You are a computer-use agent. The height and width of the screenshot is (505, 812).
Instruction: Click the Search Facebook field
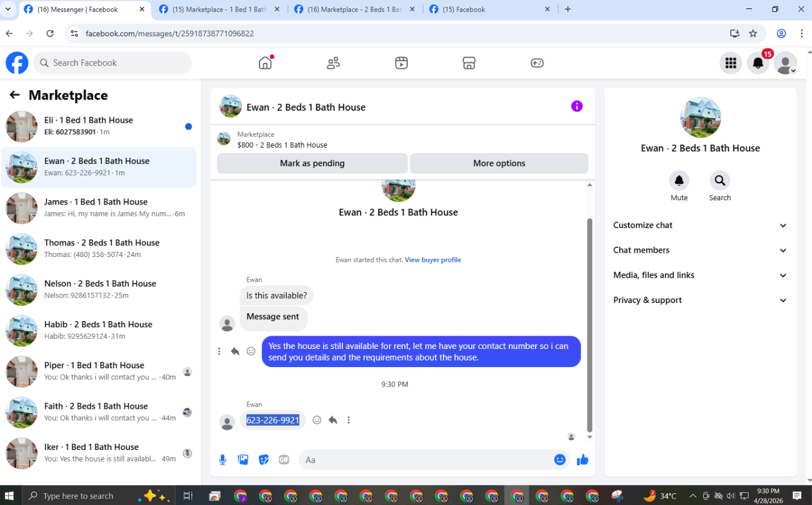coord(113,63)
